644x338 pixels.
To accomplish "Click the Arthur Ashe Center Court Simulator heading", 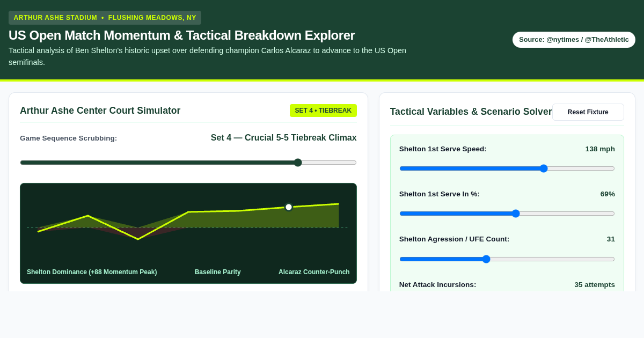I will tap(100, 111).
